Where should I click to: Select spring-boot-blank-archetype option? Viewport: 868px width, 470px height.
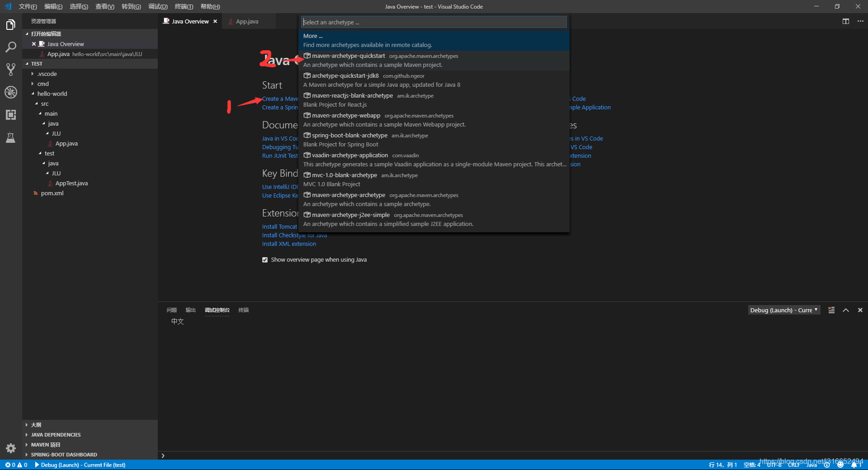(434, 140)
